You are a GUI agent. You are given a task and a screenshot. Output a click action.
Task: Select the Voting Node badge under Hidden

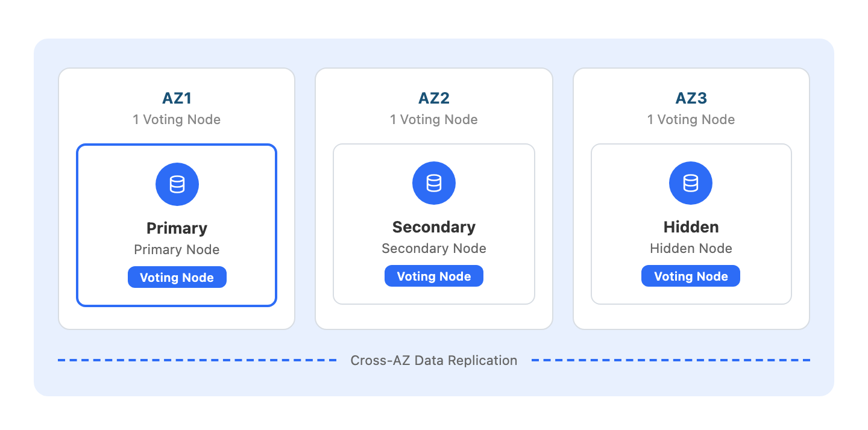[691, 276]
